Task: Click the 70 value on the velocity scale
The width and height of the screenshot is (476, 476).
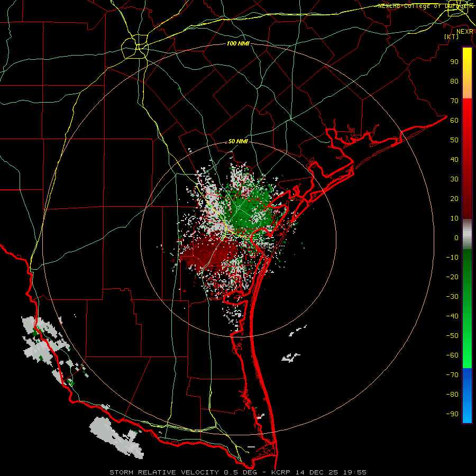Action: (x=454, y=101)
